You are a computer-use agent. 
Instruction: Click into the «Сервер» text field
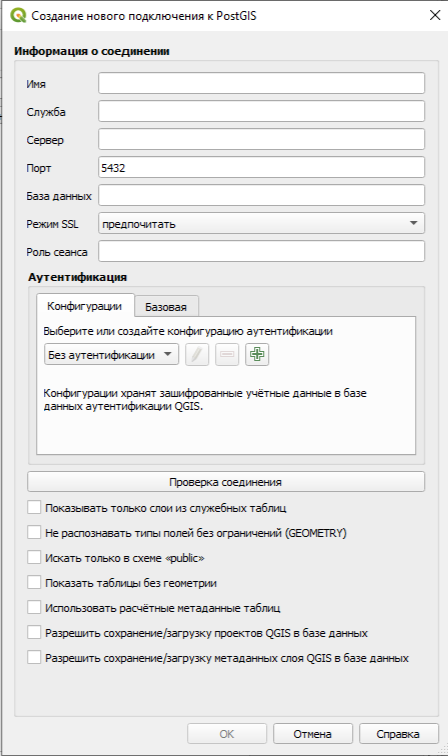tap(261, 139)
